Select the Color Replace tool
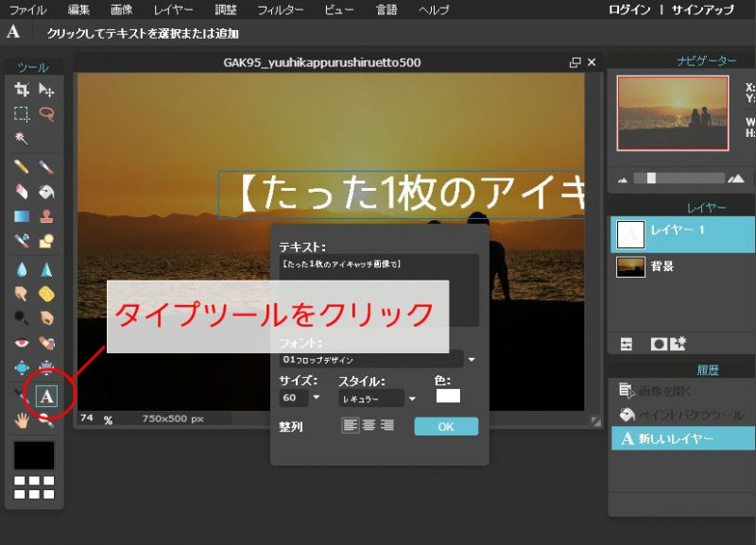This screenshot has width=756, height=545. point(22,241)
